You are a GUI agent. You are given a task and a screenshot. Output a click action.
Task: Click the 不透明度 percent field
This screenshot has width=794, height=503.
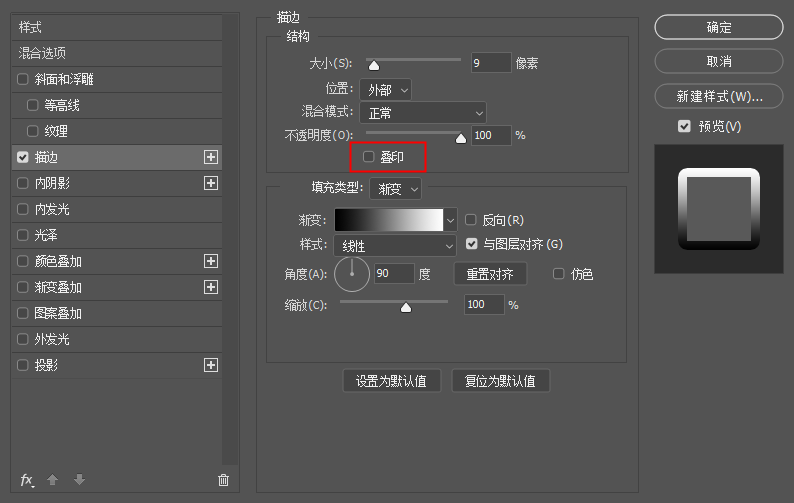(491, 135)
